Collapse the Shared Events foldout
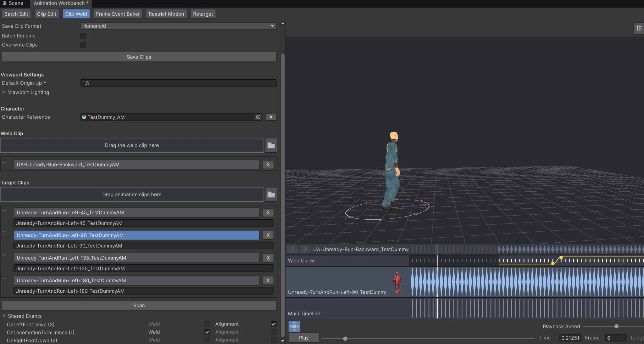Image resolution: width=644 pixels, height=344 pixels. (4, 316)
